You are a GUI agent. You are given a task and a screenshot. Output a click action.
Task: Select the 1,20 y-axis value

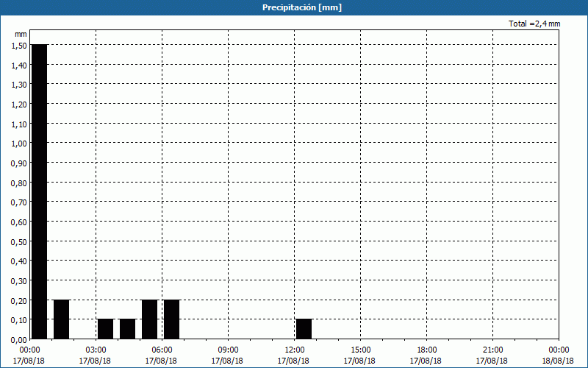(19, 105)
